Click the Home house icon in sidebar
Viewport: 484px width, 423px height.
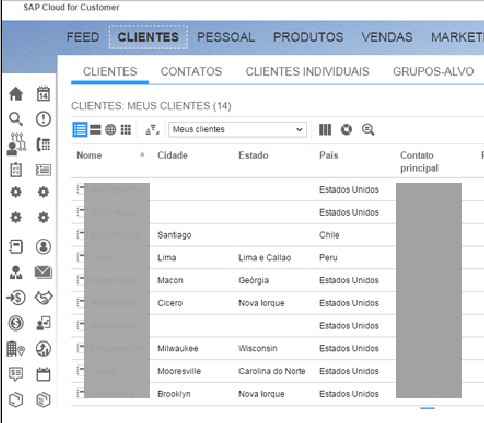click(16, 94)
